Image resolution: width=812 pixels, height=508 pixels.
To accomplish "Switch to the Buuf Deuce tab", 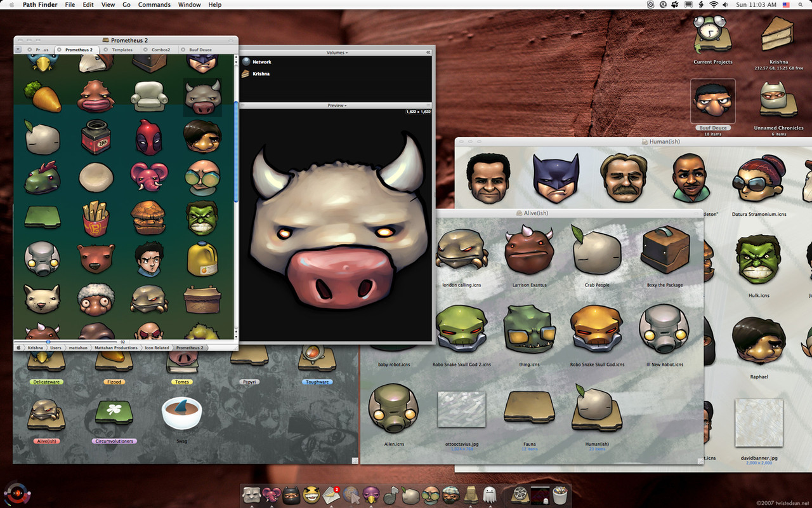I will pos(200,50).
